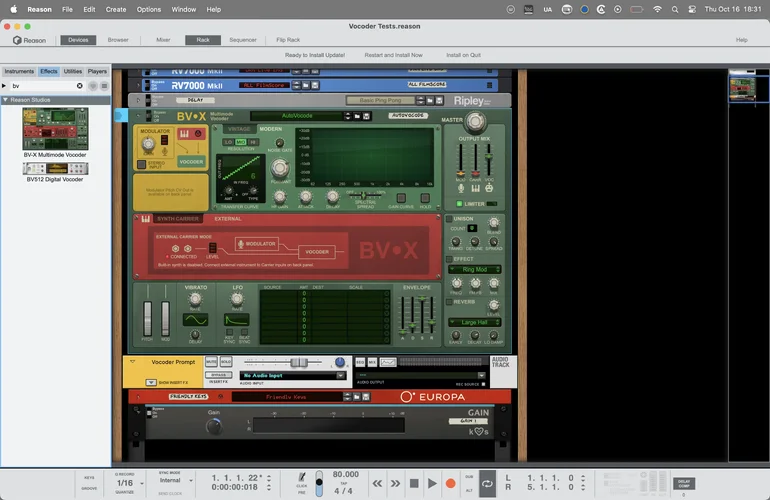Open the No Audio Input dropdown
770x500 pixels.
pyautogui.click(x=291, y=376)
